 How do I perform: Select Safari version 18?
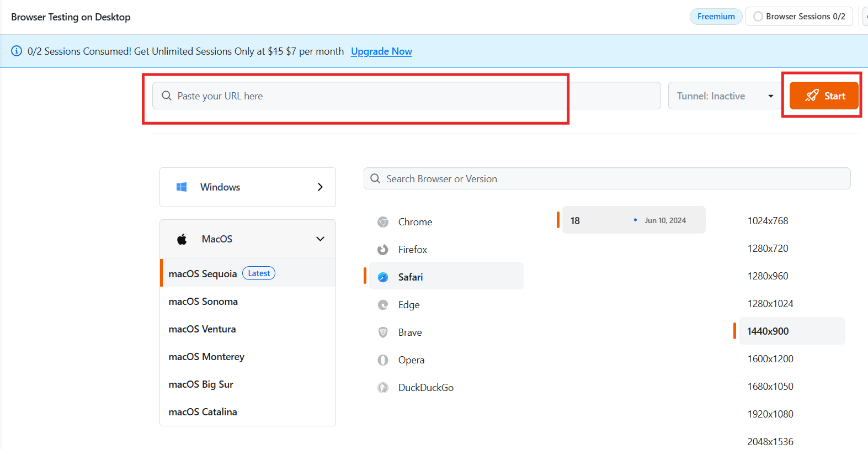coord(633,220)
